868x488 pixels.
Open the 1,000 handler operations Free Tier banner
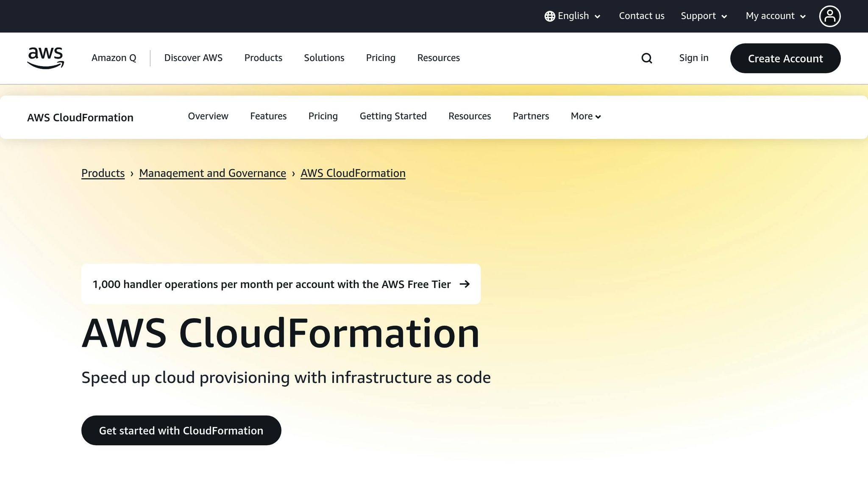click(x=281, y=284)
